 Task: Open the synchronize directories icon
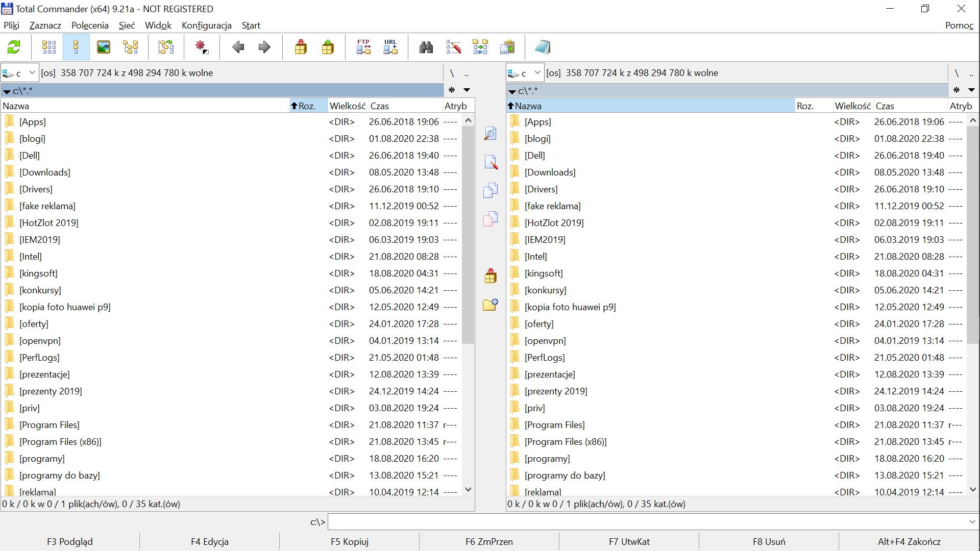pos(480,47)
